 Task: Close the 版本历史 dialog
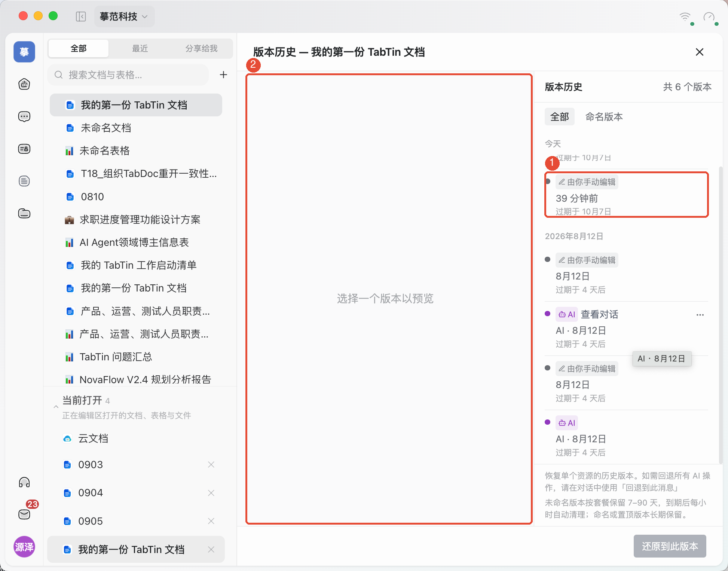[x=700, y=52]
